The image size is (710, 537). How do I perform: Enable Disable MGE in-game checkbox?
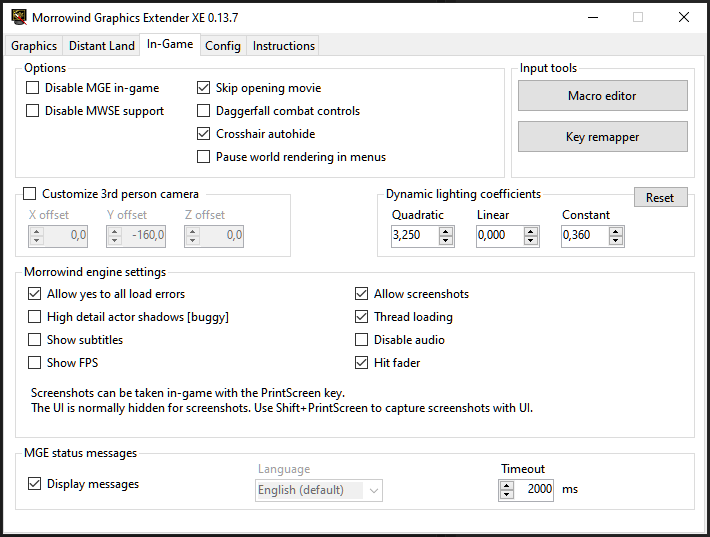pyautogui.click(x=33, y=88)
